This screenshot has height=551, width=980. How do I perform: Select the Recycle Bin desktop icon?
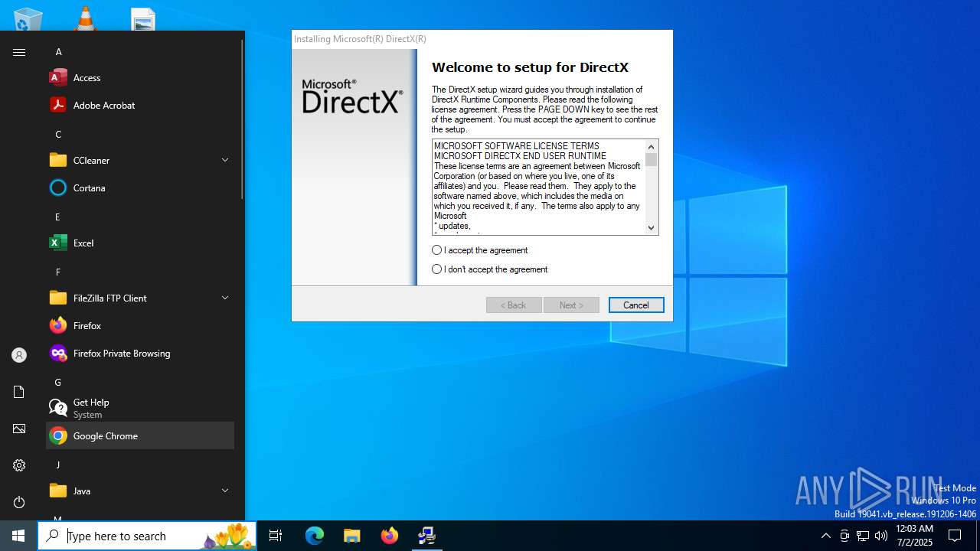coord(28,18)
